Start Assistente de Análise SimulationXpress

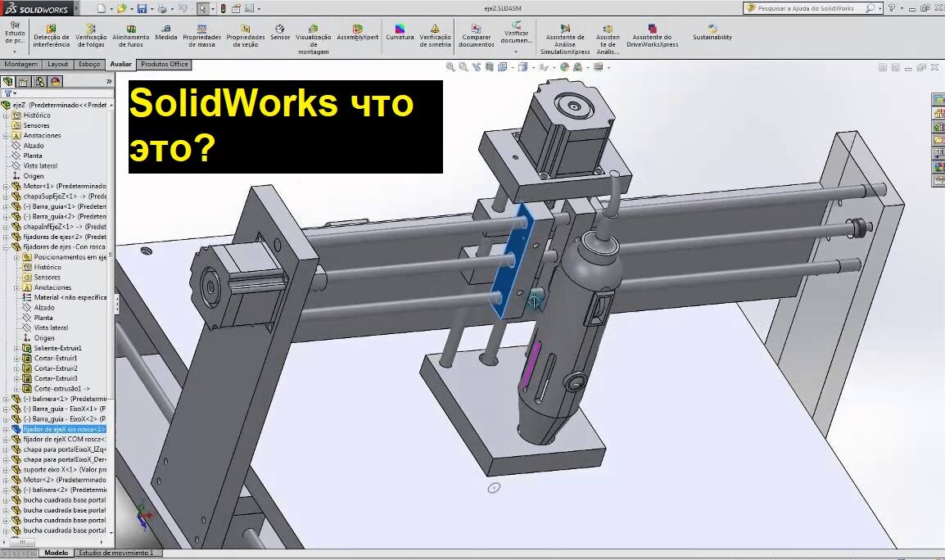point(565,40)
